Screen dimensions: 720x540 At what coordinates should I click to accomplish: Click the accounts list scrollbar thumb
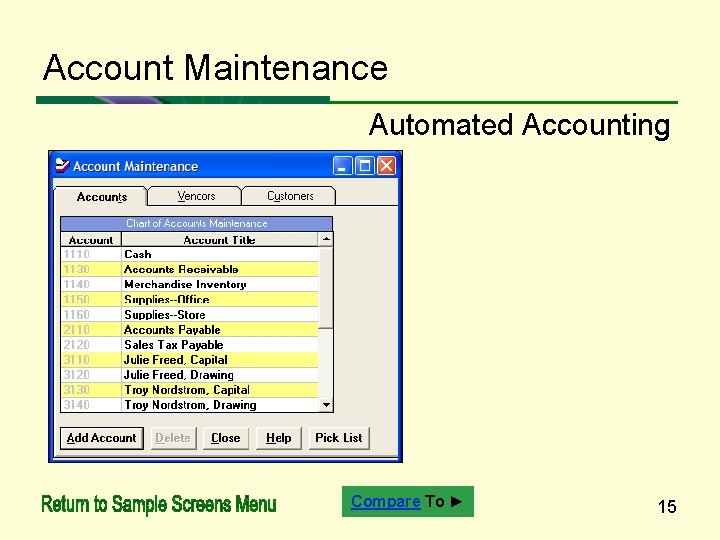pos(326,287)
